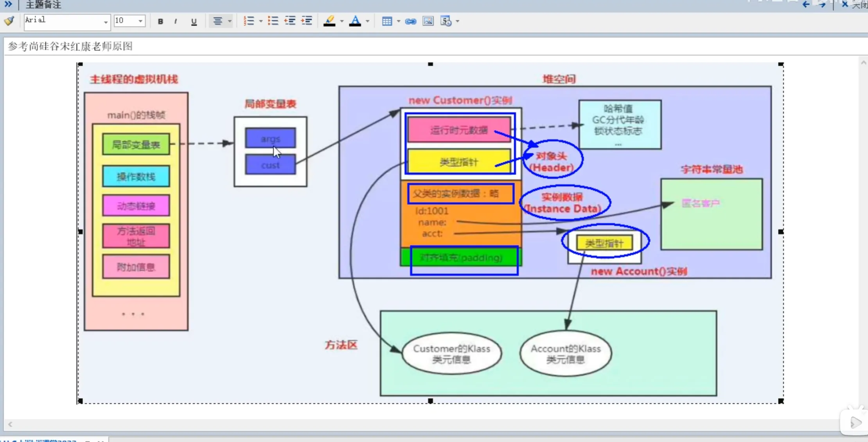Insert a table into notes
This screenshot has width=868, height=442.
click(x=387, y=21)
